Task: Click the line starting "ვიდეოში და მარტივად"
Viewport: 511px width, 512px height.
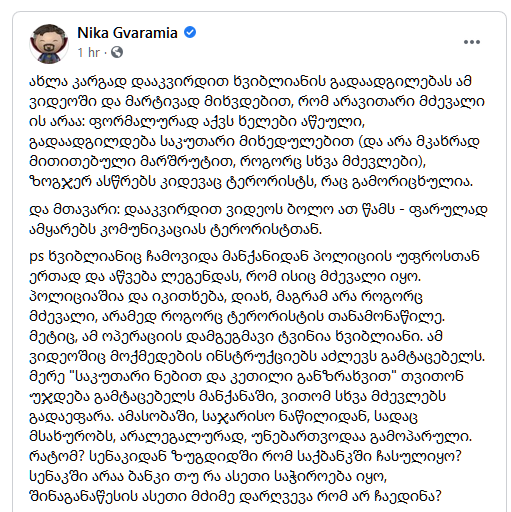Action: click(257, 102)
